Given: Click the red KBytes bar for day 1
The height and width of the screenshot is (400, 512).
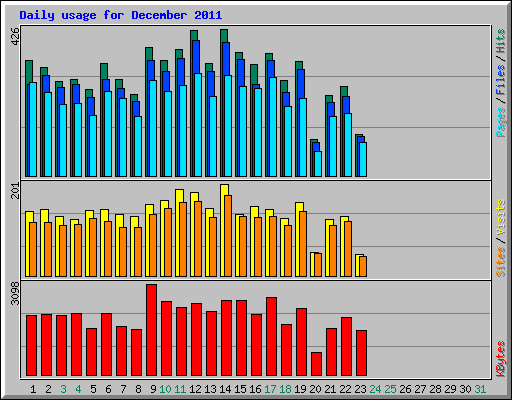Looking at the screenshot, I should click(x=31, y=346).
